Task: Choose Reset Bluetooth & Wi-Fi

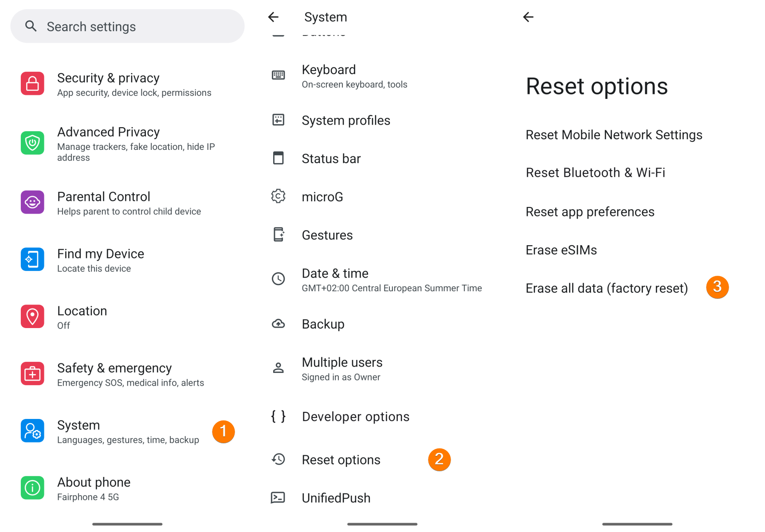Action: coord(595,172)
